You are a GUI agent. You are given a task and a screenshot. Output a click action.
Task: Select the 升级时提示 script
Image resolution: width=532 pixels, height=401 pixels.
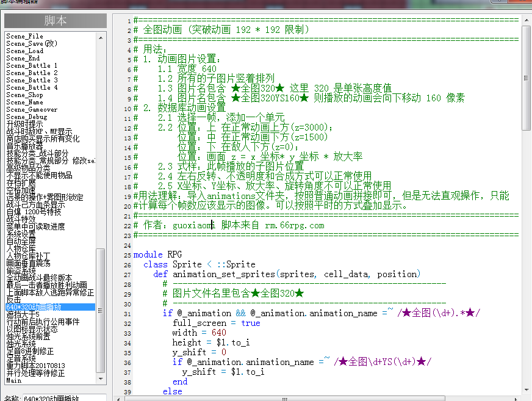coord(25,125)
